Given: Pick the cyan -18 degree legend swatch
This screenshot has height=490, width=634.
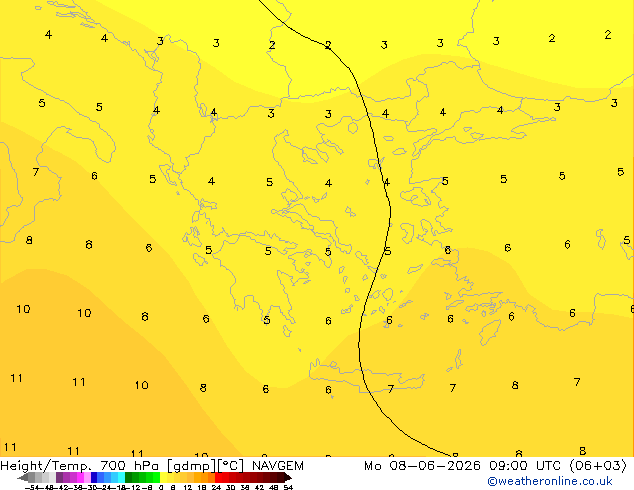Looking at the screenshot, I should 122,477.
